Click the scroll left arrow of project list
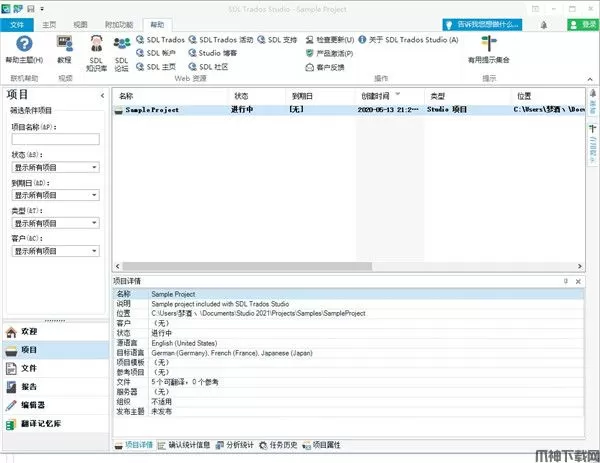The image size is (600, 463). coord(117,266)
